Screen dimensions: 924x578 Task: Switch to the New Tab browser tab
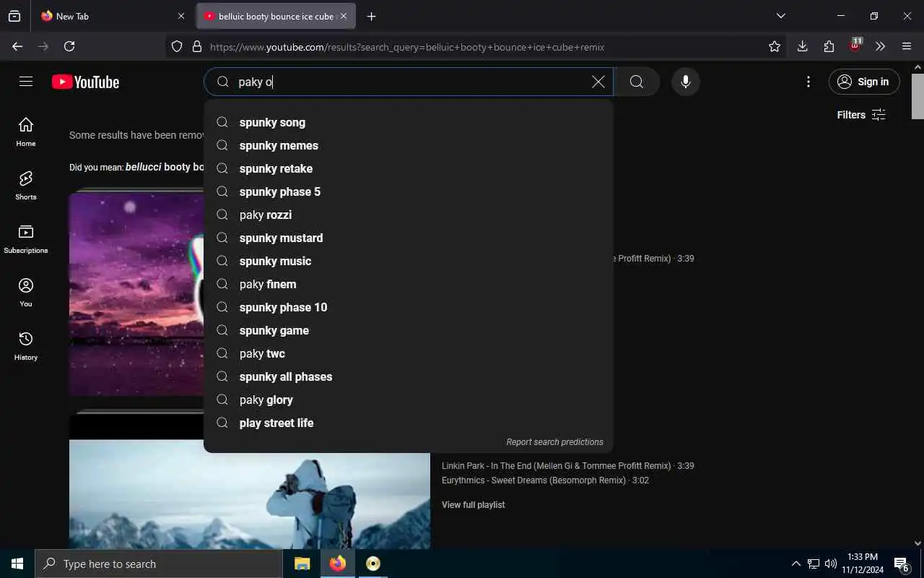(x=111, y=16)
